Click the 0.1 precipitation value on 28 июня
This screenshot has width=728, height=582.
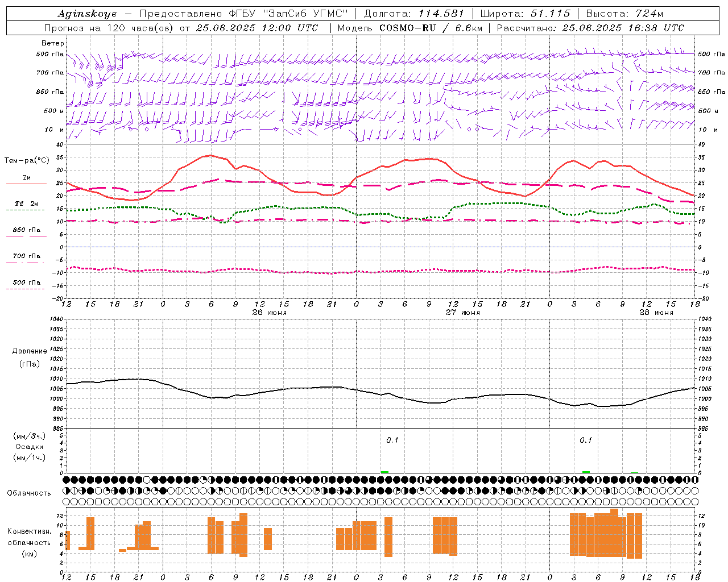tap(586, 440)
